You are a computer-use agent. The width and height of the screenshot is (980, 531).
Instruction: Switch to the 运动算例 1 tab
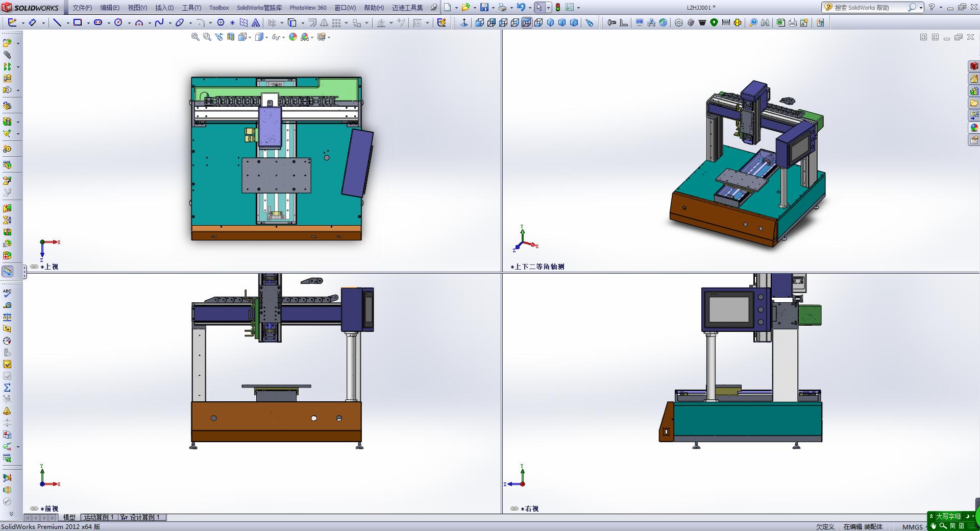click(x=99, y=517)
